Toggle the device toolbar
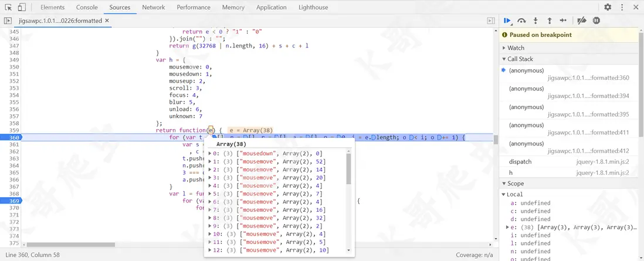The height and width of the screenshot is (261, 644). point(22,7)
